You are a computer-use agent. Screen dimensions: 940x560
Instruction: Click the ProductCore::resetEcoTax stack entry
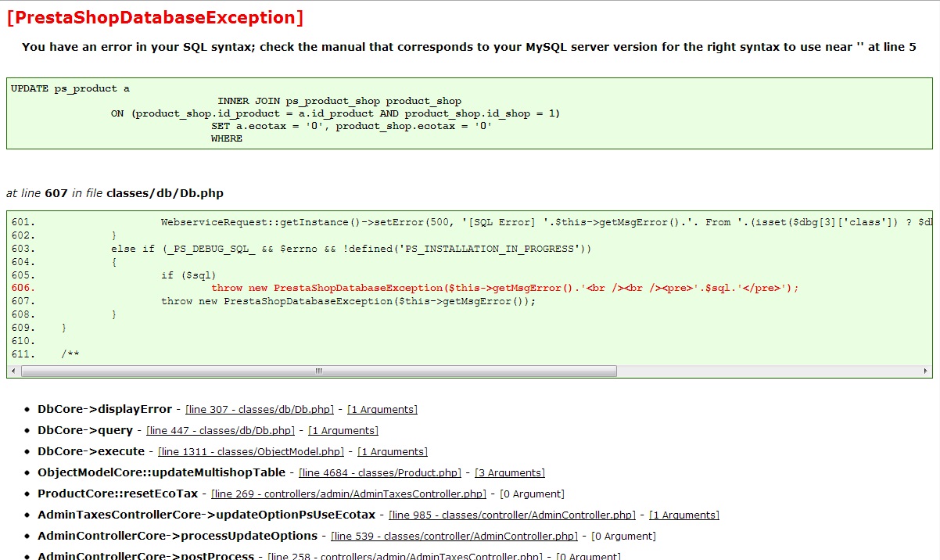(117, 494)
